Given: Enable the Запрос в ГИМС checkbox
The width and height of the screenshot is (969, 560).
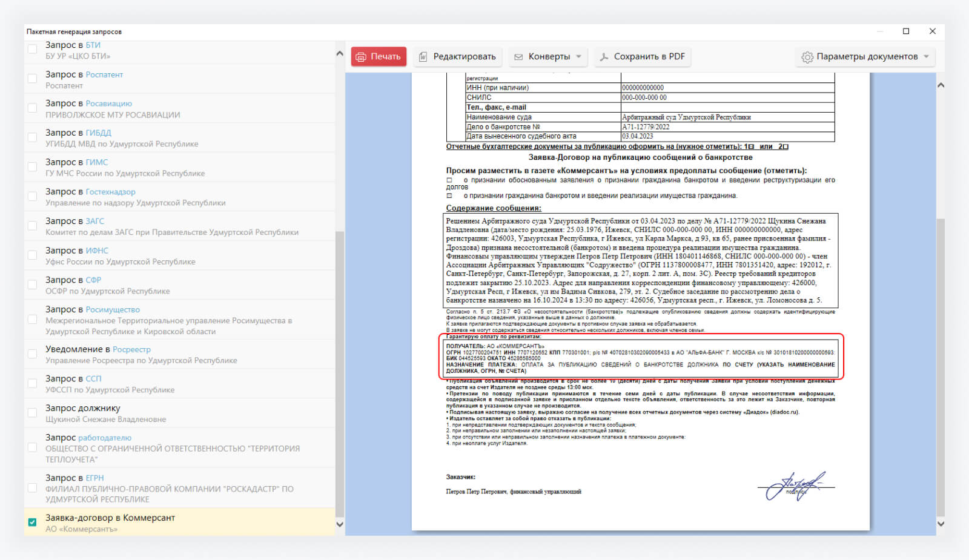Looking at the screenshot, I should [x=33, y=167].
